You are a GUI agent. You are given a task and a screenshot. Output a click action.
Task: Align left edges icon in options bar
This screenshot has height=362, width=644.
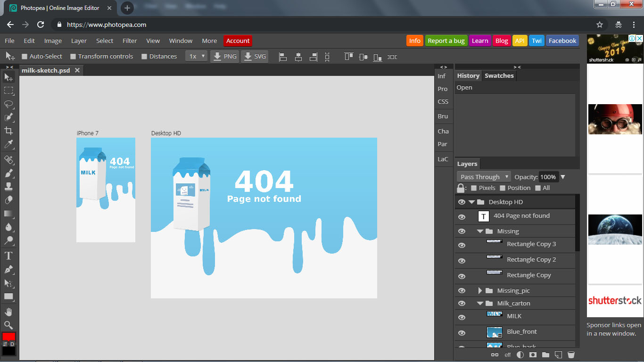tap(283, 57)
